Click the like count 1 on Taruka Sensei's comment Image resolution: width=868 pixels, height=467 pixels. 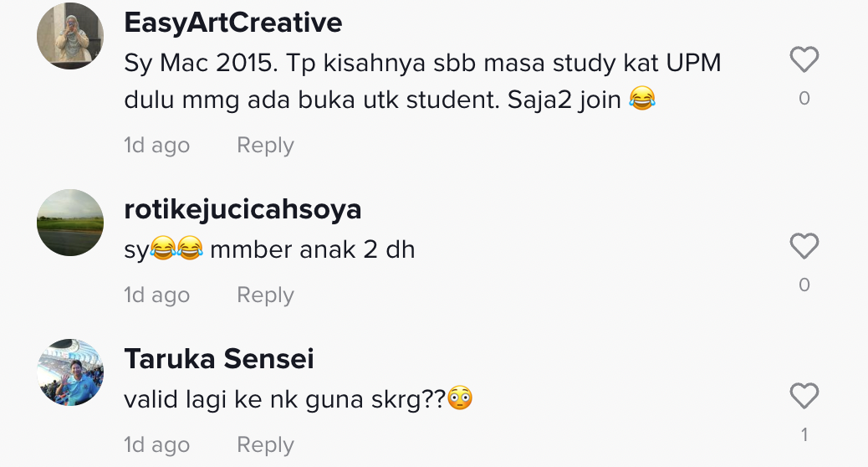(804, 435)
